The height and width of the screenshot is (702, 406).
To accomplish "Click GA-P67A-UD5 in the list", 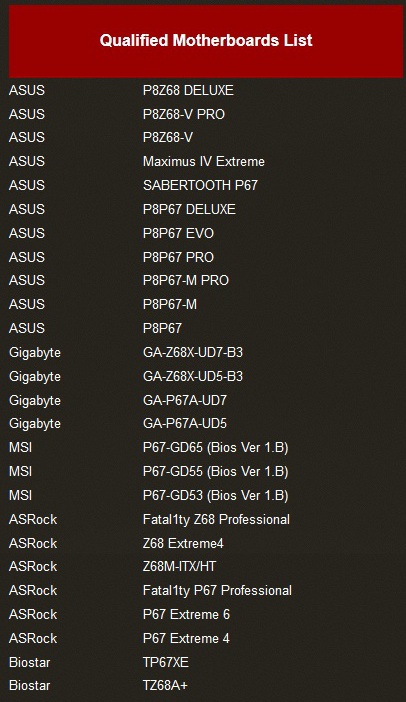I will point(184,424).
